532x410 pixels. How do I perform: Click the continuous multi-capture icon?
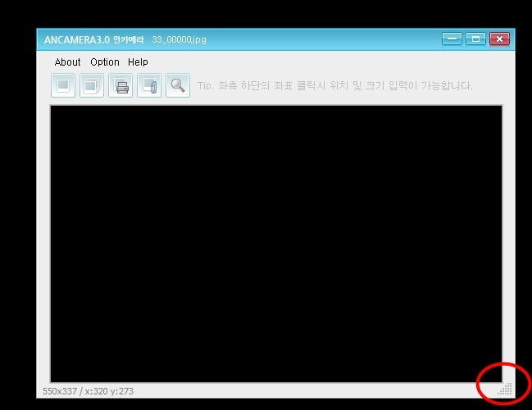(x=92, y=85)
